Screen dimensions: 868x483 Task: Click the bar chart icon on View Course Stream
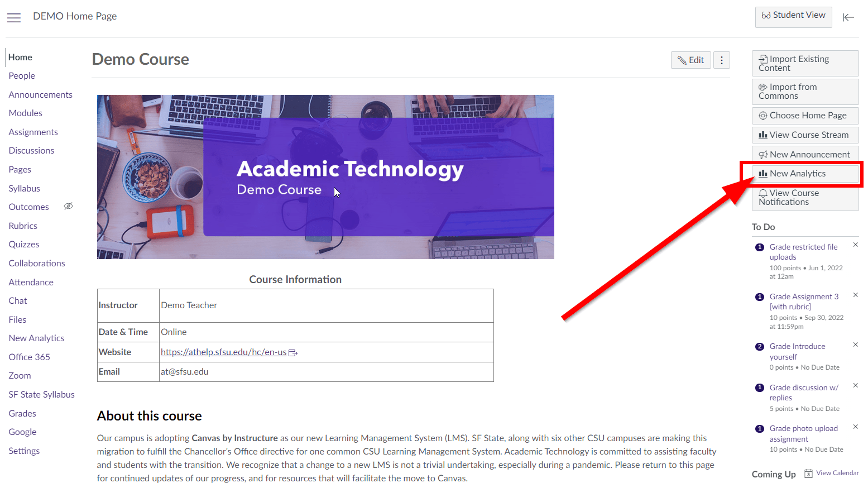point(763,135)
